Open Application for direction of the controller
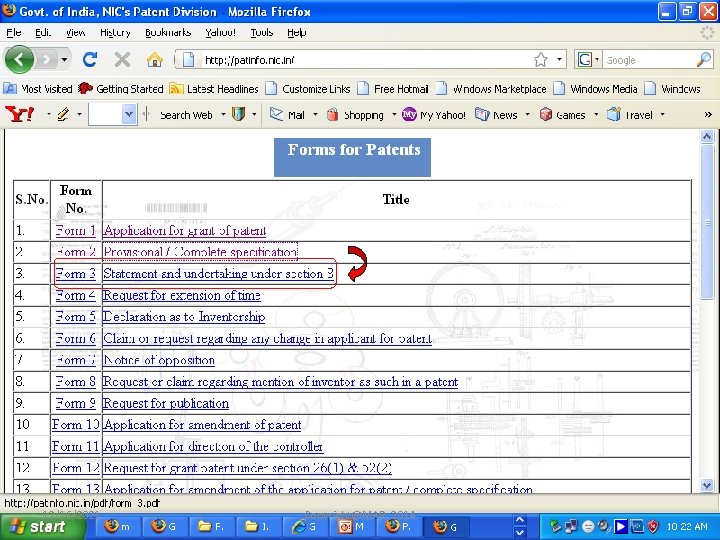The height and width of the screenshot is (540, 720). pyautogui.click(x=213, y=446)
